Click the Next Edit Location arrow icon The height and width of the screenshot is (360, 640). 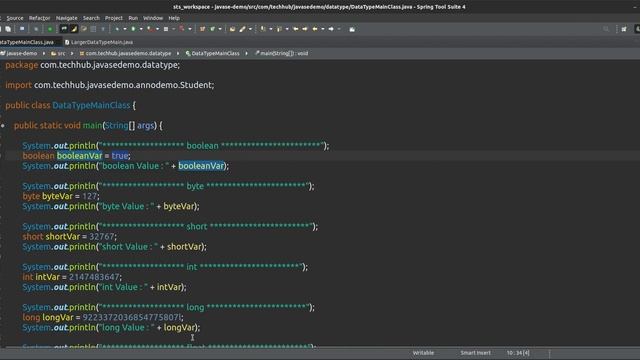[305, 29]
